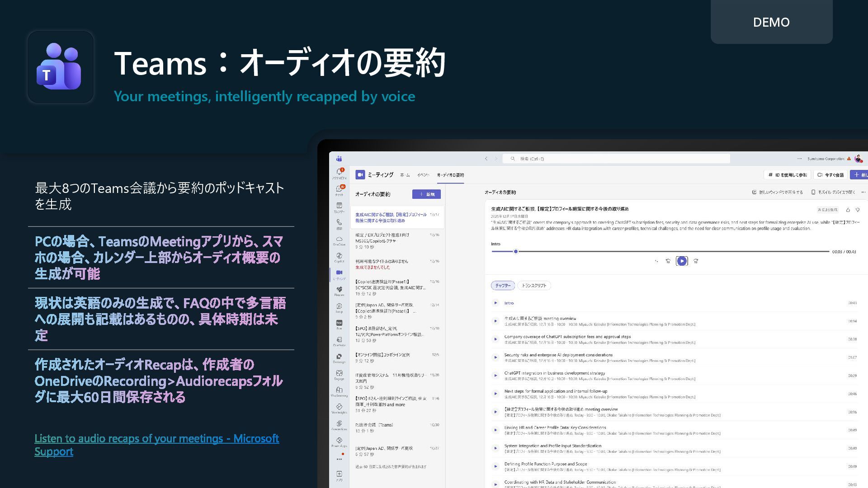868x488 pixels.
Task: Click the 新規 button in audio recap list
Action: (426, 194)
